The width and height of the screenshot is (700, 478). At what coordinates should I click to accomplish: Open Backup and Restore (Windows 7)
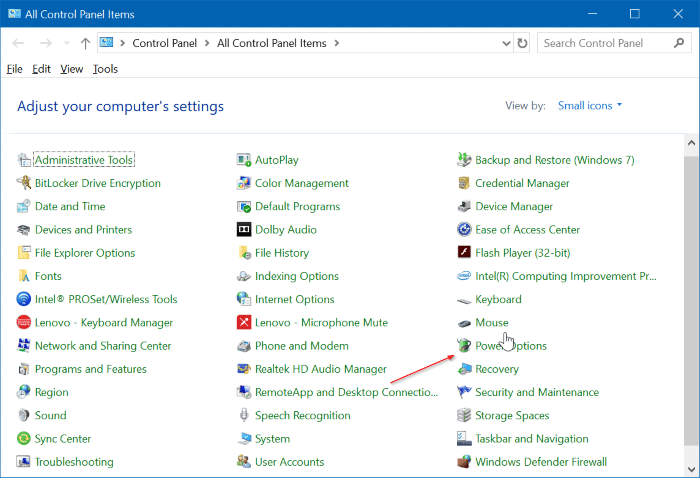[x=554, y=160]
